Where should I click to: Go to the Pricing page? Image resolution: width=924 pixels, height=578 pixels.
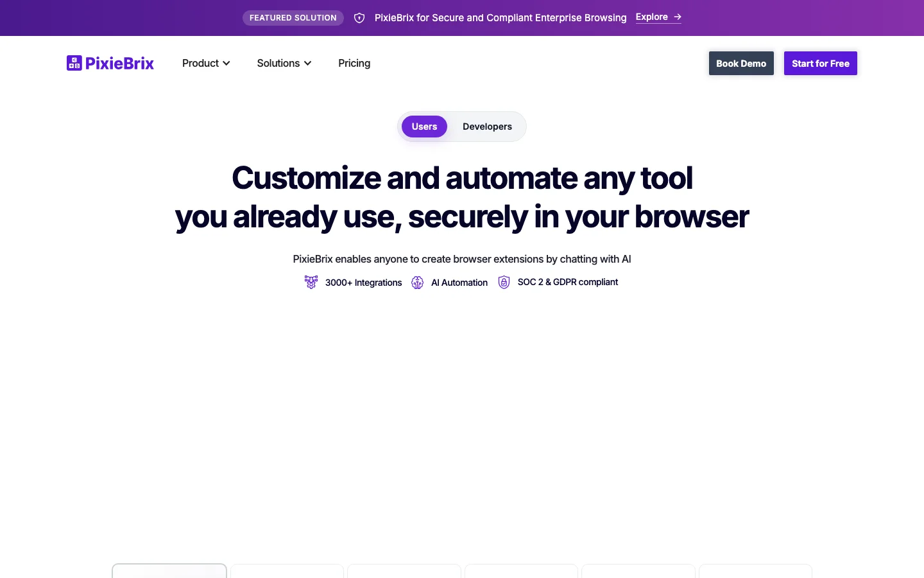pyautogui.click(x=354, y=63)
